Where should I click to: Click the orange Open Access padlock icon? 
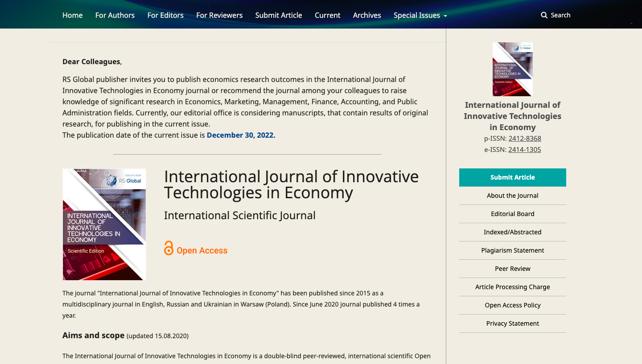coord(169,248)
